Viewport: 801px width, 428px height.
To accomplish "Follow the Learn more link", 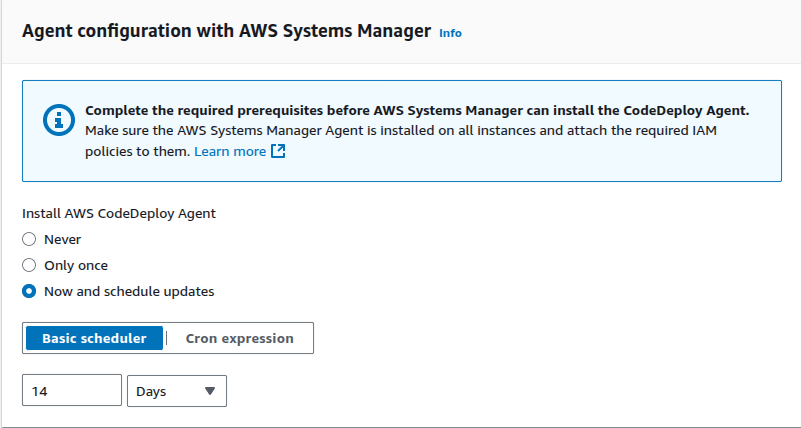I will (230, 152).
